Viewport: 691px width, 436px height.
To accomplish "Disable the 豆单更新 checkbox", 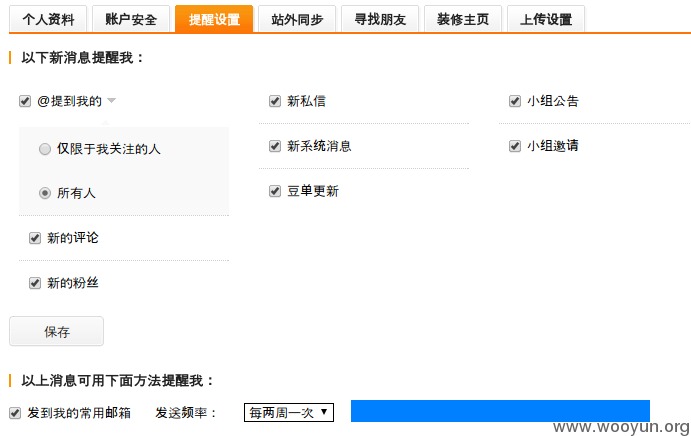I will pos(275,191).
